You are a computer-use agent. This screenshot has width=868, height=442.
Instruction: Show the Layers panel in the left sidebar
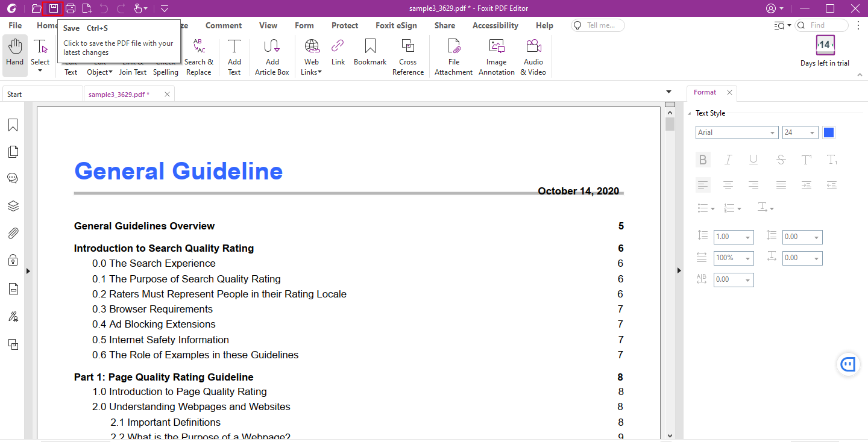[x=13, y=206]
